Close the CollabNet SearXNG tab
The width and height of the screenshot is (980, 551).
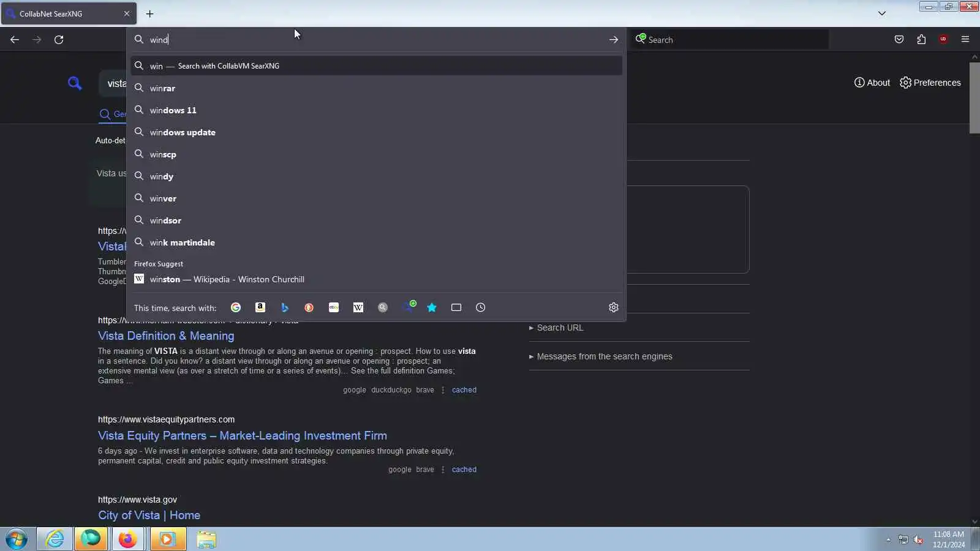(x=127, y=13)
